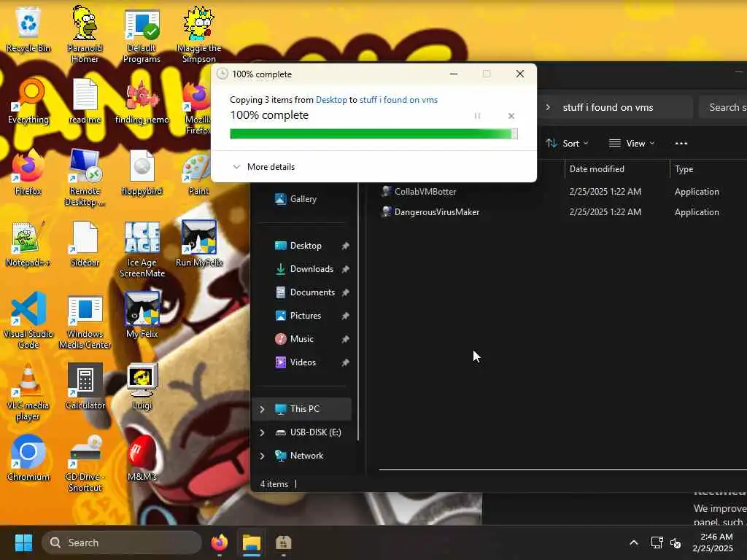
Task: Select the Firefox desktop shortcut
Action: tap(28, 172)
